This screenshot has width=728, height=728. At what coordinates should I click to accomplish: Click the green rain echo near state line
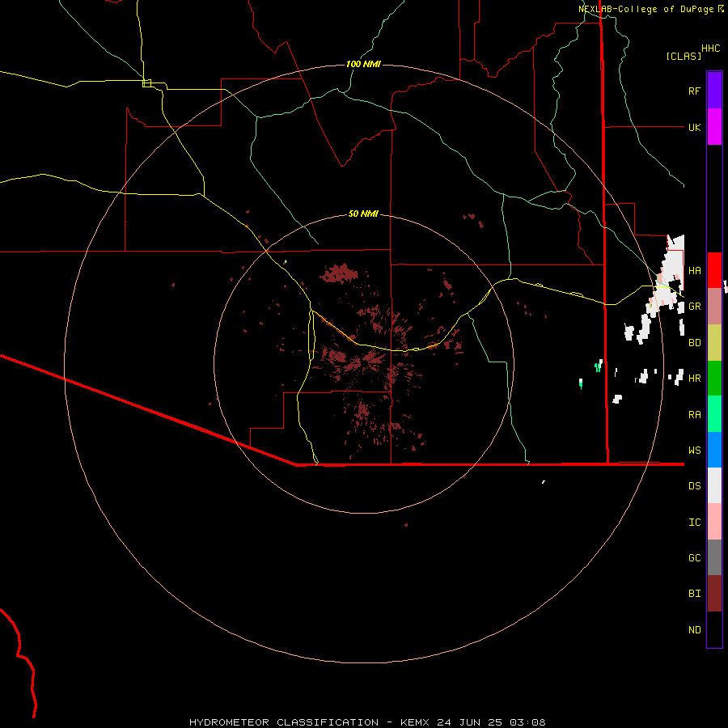[598, 366]
